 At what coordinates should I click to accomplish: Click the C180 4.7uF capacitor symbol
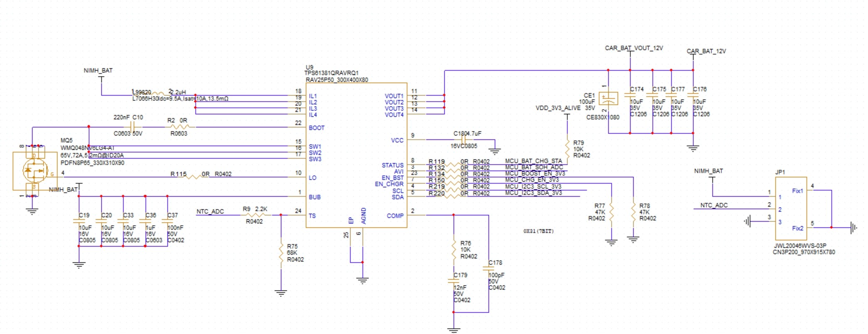click(465, 140)
